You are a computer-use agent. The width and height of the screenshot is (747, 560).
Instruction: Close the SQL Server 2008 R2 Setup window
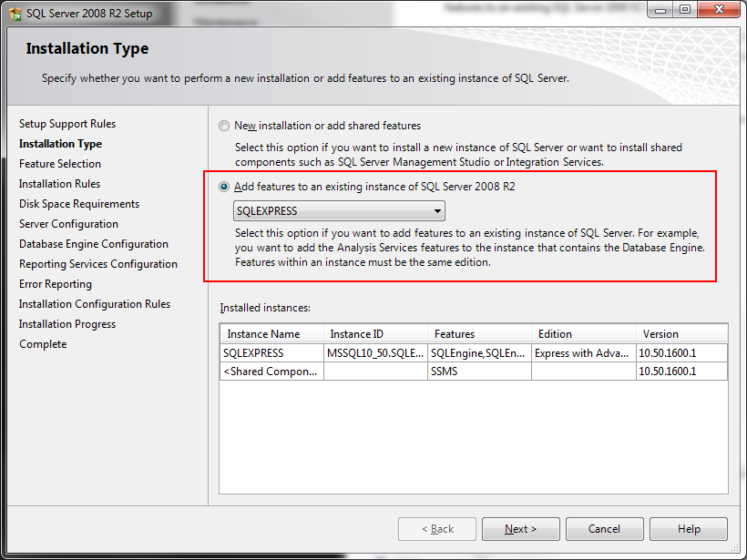[719, 10]
